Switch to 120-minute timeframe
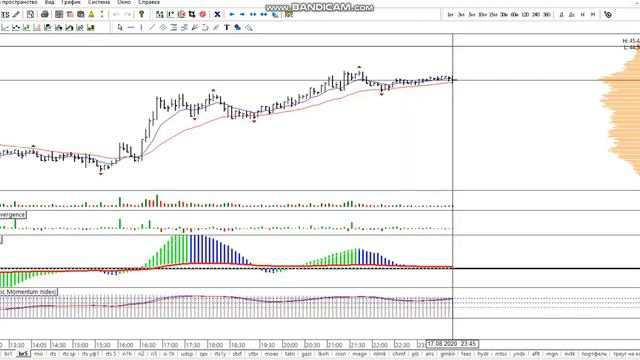Viewport: 640px width, 360px height. tap(525, 15)
